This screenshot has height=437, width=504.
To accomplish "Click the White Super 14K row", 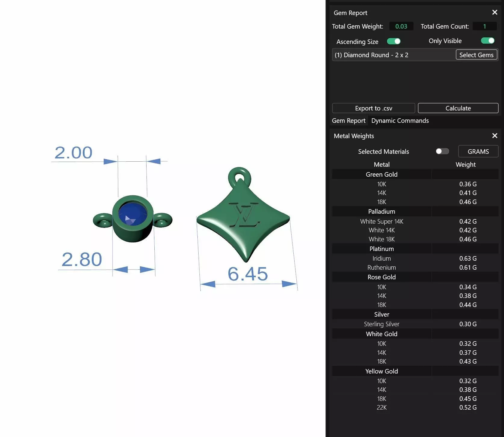I will [x=415, y=221].
